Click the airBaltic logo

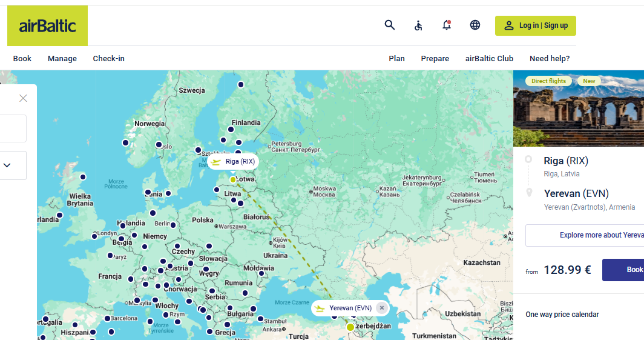48,25
